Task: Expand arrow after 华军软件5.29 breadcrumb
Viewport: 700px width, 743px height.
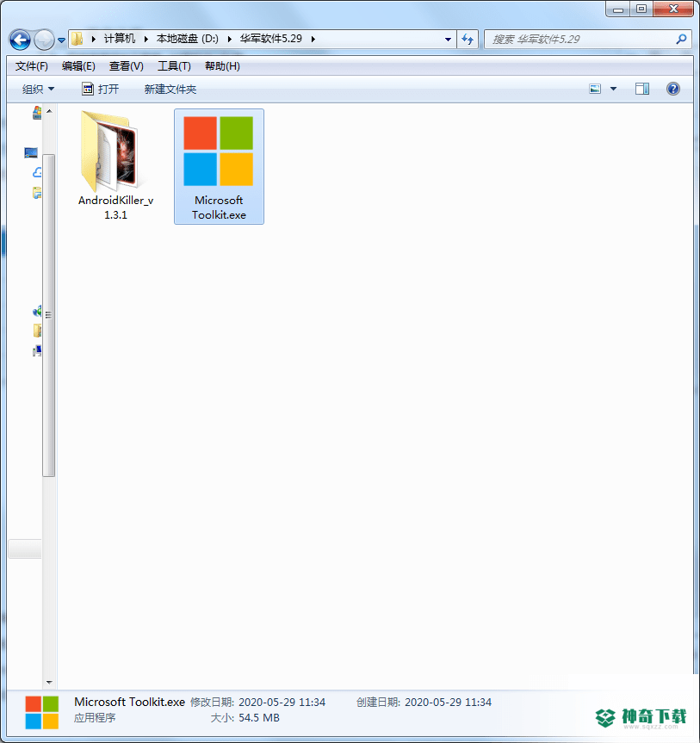Action: tap(313, 39)
